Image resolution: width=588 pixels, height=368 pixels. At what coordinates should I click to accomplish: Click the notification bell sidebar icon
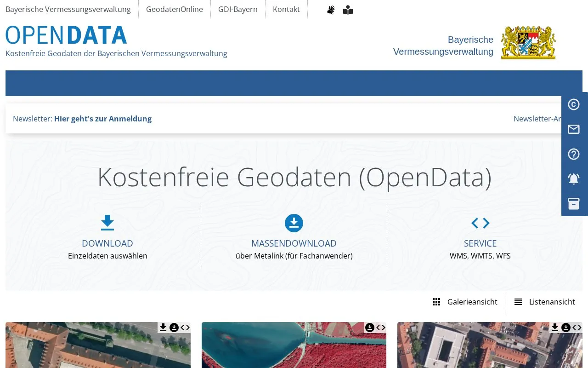click(x=574, y=179)
